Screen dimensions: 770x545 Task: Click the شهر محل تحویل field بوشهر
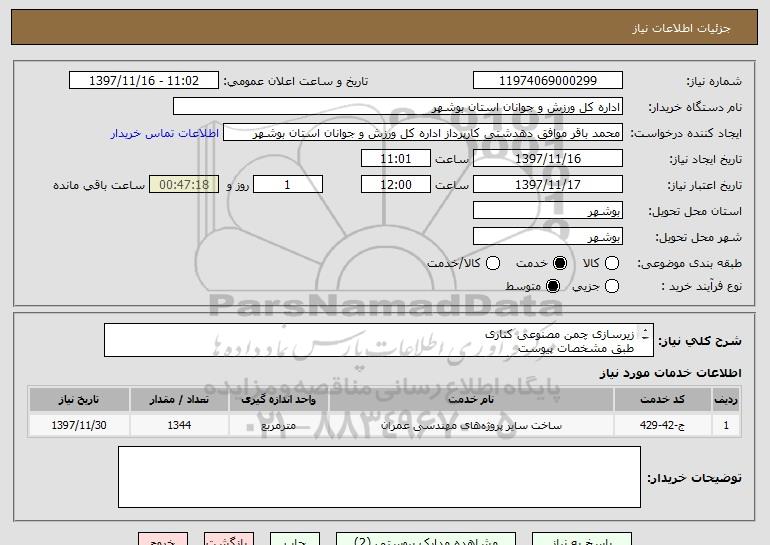[x=548, y=237]
